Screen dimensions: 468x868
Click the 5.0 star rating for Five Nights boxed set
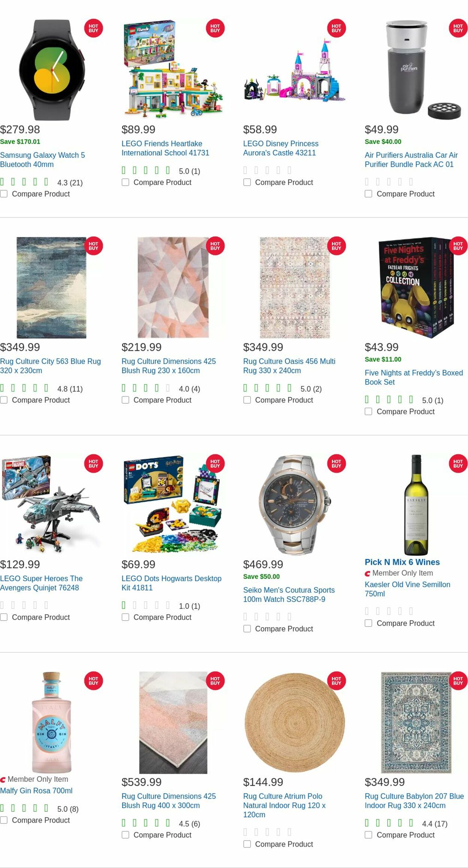click(388, 400)
